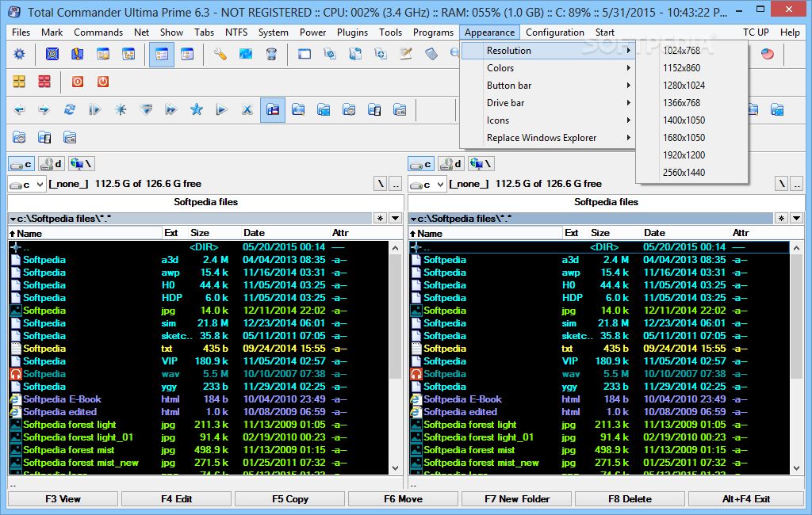The height and width of the screenshot is (515, 812).
Task: Click the blank window toolbar icon
Action: point(304,54)
